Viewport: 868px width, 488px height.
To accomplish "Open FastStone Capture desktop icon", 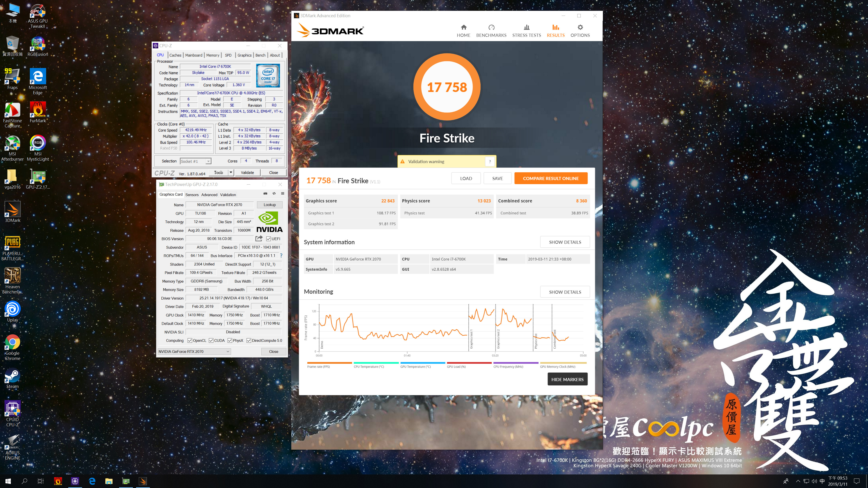I will pyautogui.click(x=12, y=115).
